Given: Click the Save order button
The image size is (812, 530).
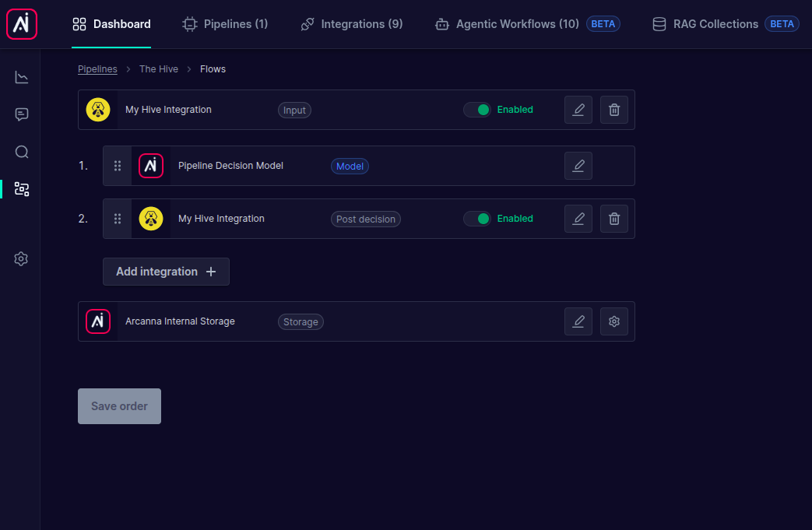Looking at the screenshot, I should coord(120,406).
